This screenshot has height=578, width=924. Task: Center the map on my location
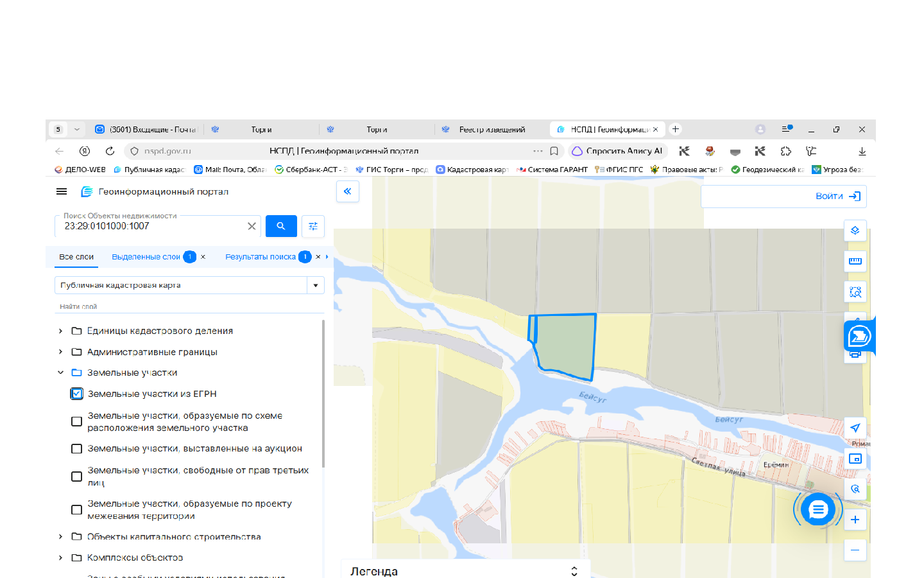[x=855, y=428]
